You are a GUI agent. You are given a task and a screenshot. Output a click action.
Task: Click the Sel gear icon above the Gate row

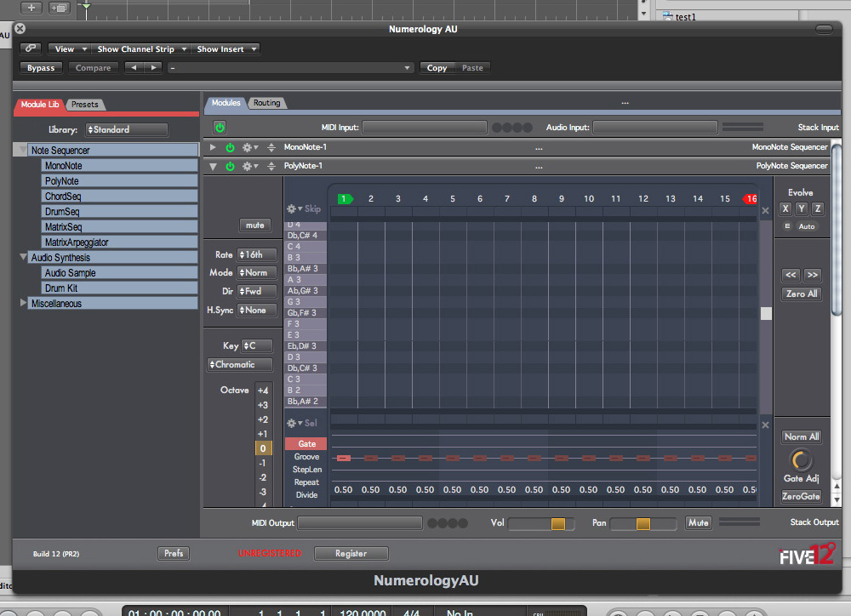click(x=291, y=423)
